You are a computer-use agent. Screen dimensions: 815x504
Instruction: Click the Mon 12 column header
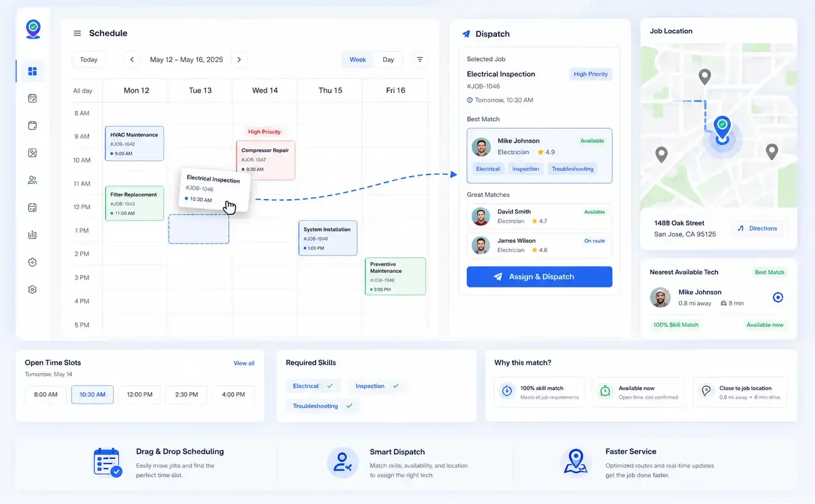tap(136, 91)
